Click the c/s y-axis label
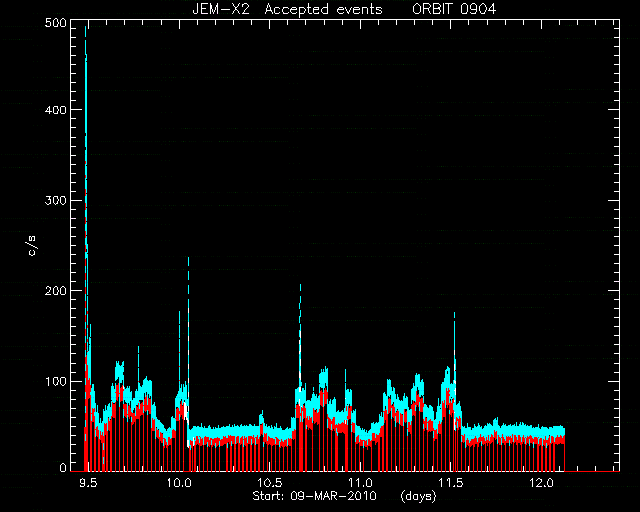640x512 pixels. pos(32,245)
